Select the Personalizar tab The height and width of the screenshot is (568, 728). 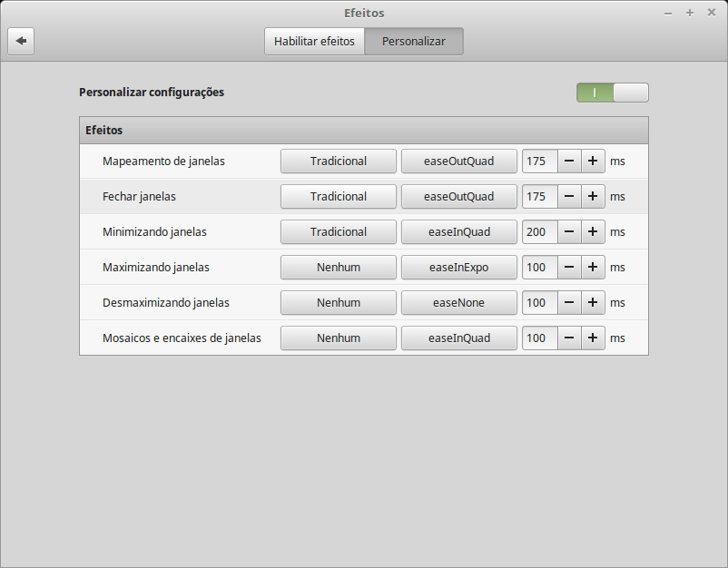413,41
